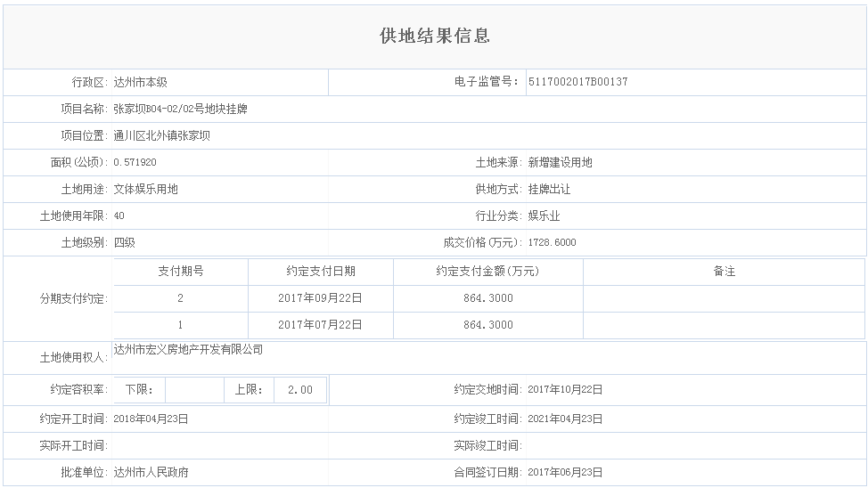The width and height of the screenshot is (868, 488).
Task: Click the 分期支付约定 label
Action: pyautogui.click(x=74, y=299)
